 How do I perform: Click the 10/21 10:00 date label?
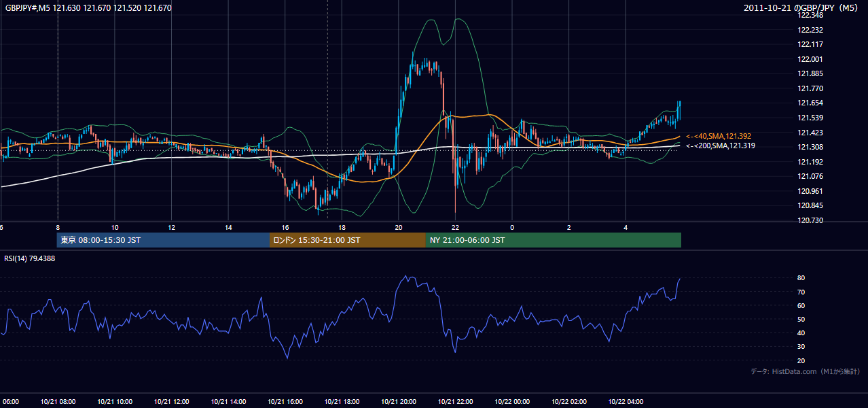[115, 401]
